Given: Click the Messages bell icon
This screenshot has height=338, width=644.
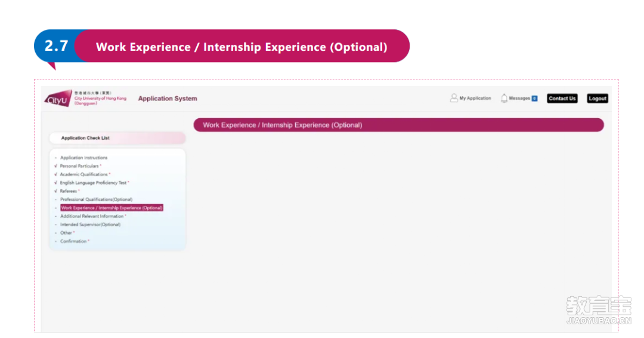Looking at the screenshot, I should coord(504,99).
